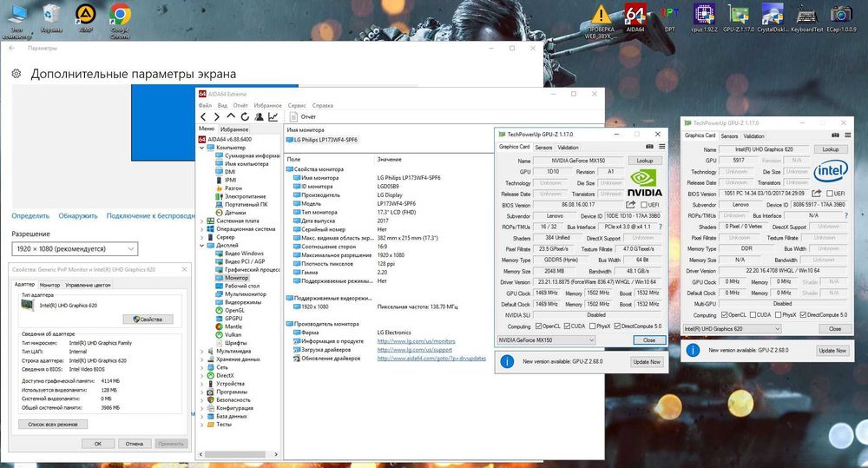Image resolution: width=868 pixels, height=468 pixels.
Task: Click the Bus Interface question mark in Intel GPU-Z
Action: click(x=845, y=215)
